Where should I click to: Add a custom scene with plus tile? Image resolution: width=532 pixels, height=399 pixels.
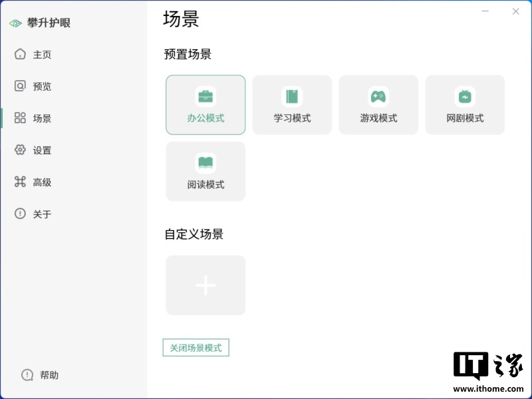[x=205, y=285]
